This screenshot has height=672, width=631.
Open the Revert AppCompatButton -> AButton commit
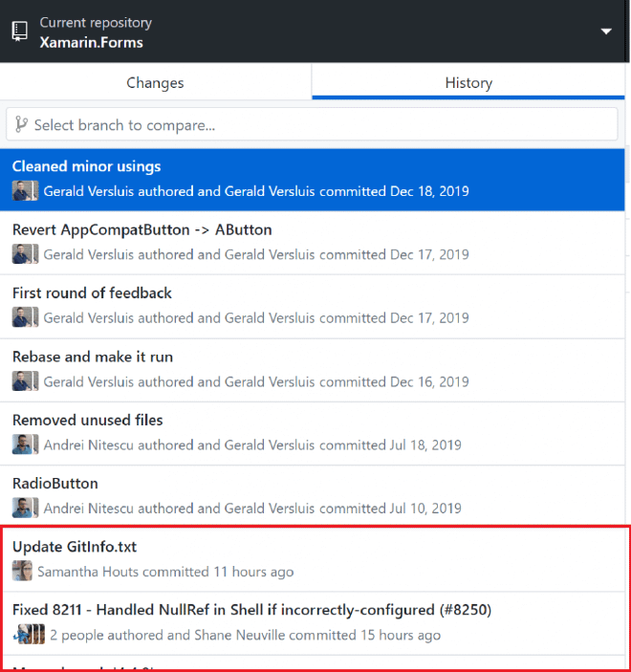(x=312, y=243)
